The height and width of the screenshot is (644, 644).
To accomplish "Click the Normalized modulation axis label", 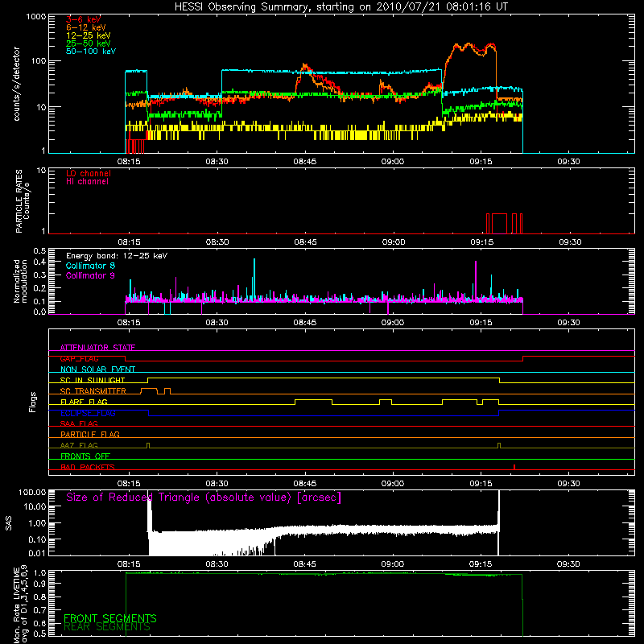I will point(20,281).
